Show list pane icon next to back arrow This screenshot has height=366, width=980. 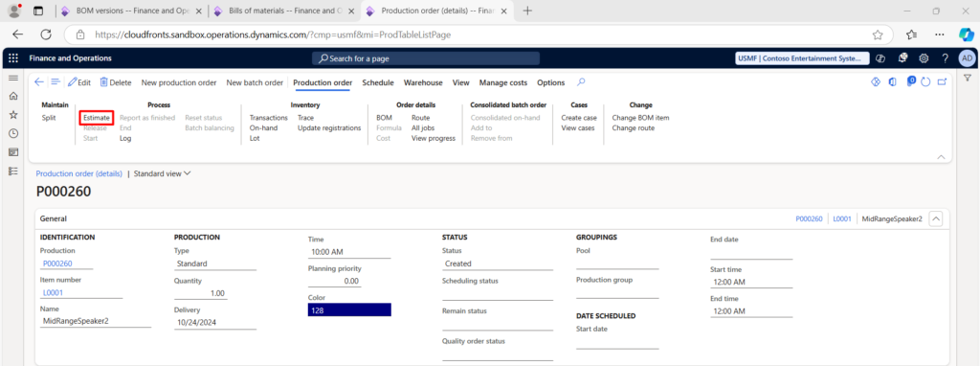(x=55, y=82)
